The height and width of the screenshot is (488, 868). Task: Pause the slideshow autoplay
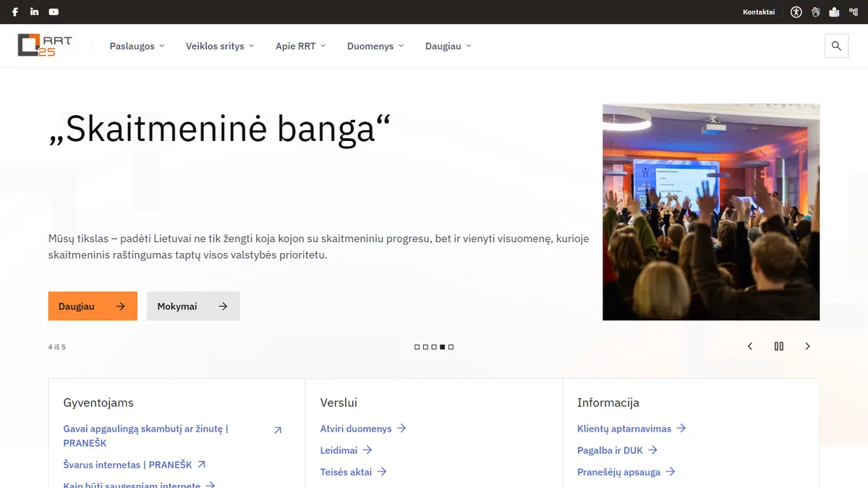pyautogui.click(x=779, y=346)
